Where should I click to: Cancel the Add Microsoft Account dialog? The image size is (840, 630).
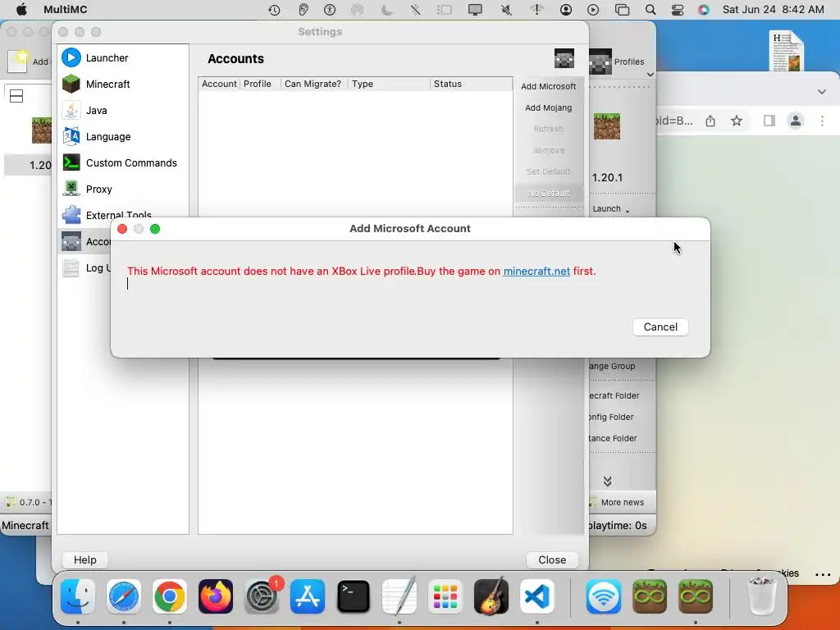[660, 326]
